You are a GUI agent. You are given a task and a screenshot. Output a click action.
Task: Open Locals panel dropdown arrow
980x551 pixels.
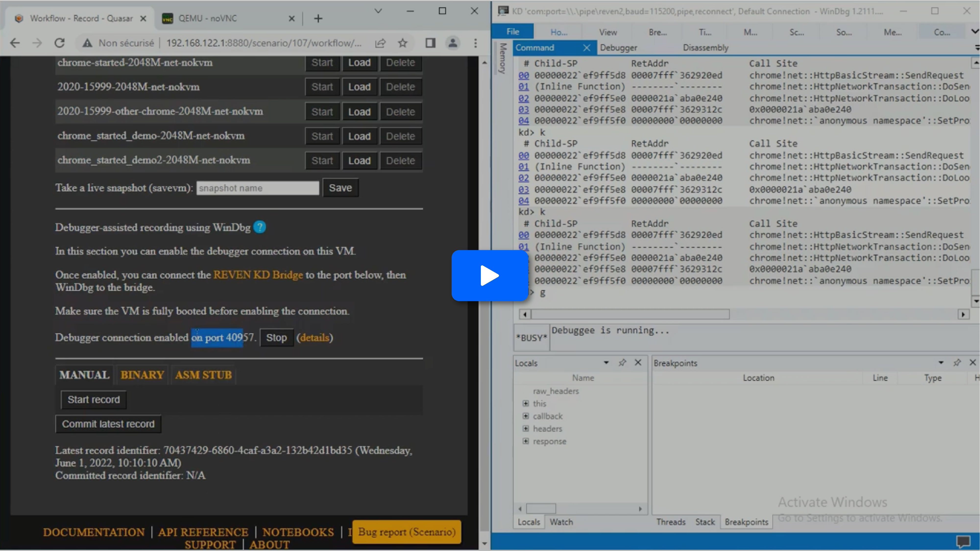606,363
